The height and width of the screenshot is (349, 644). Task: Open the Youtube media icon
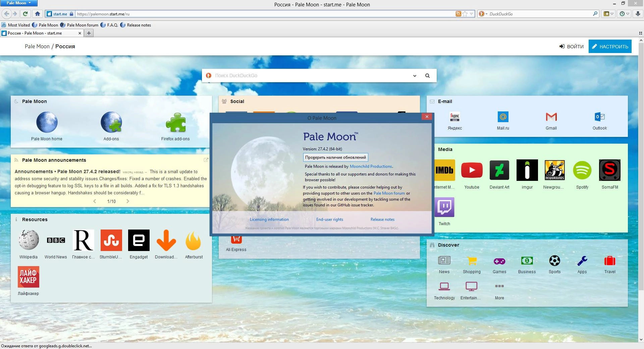472,170
